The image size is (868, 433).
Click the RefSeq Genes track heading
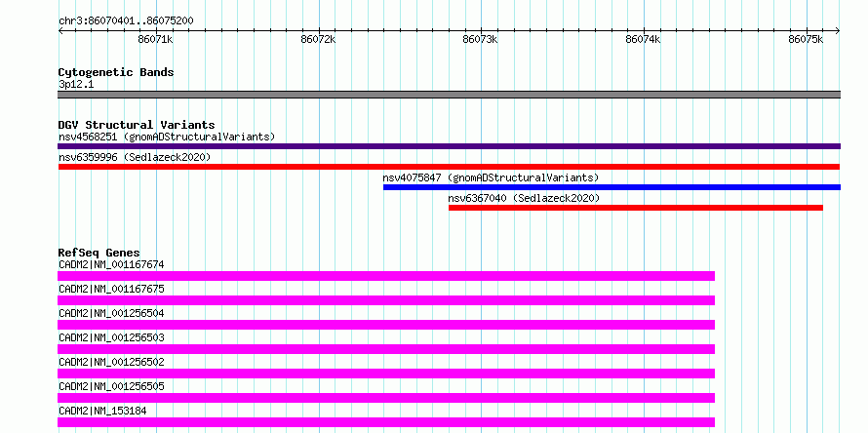(x=99, y=253)
